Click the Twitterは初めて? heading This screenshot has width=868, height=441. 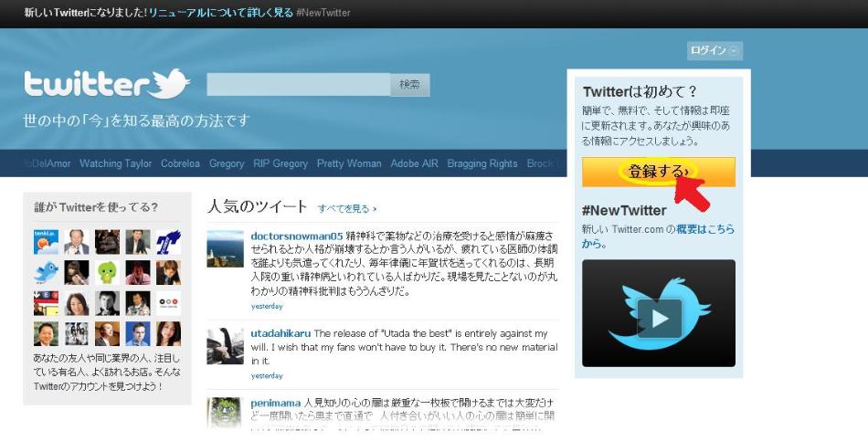tap(640, 91)
